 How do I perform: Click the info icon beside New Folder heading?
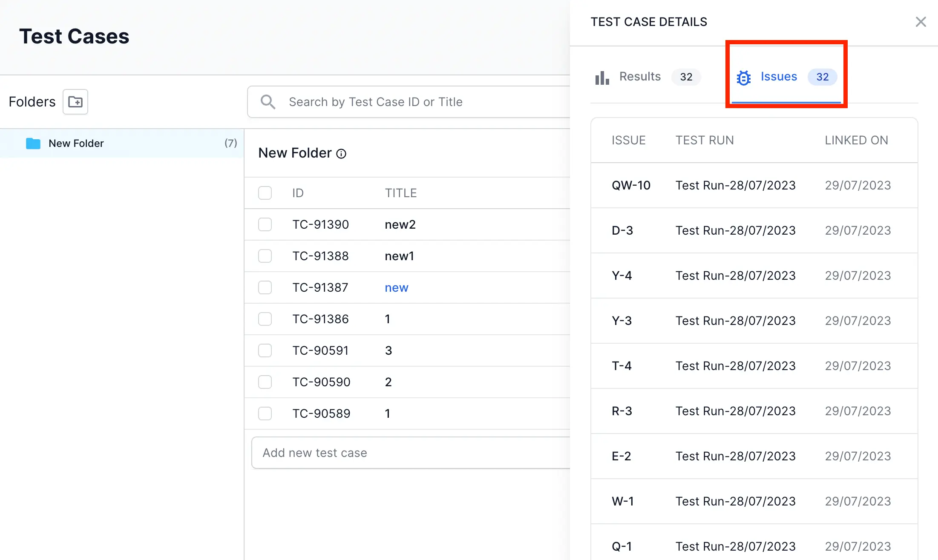341,154
